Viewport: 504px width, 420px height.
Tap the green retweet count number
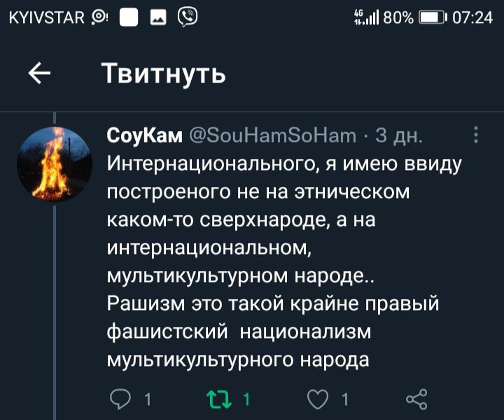pos(246,400)
